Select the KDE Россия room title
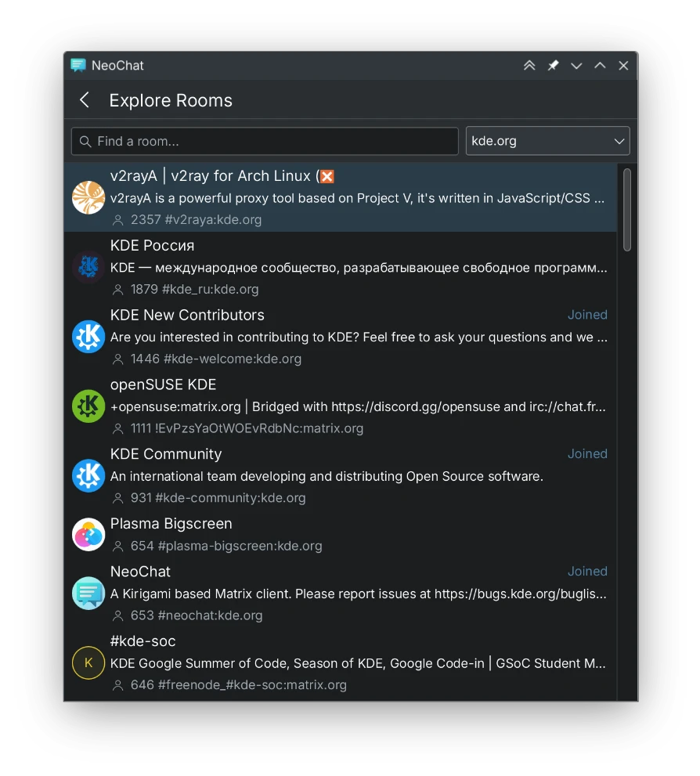 pos(153,245)
